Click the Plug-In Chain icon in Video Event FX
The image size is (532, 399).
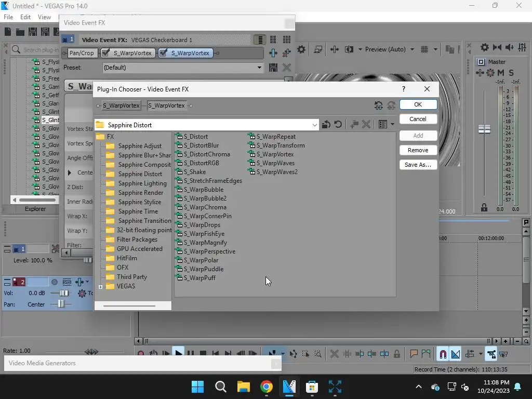tap(273, 53)
